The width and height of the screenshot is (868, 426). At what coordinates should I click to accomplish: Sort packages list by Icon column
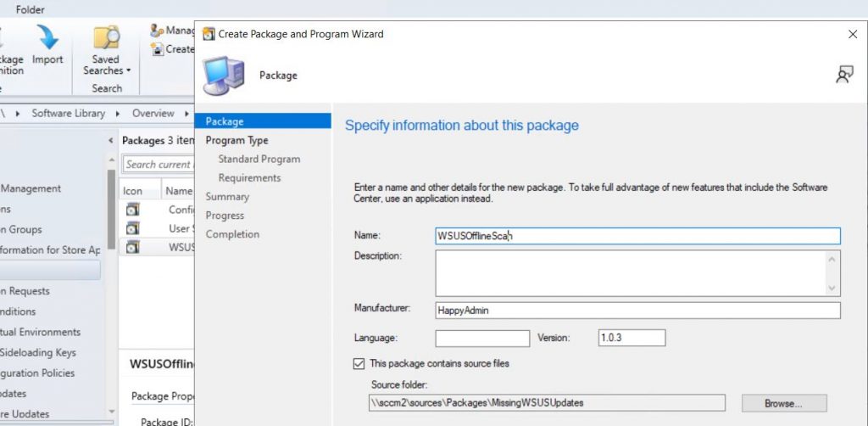pos(133,191)
